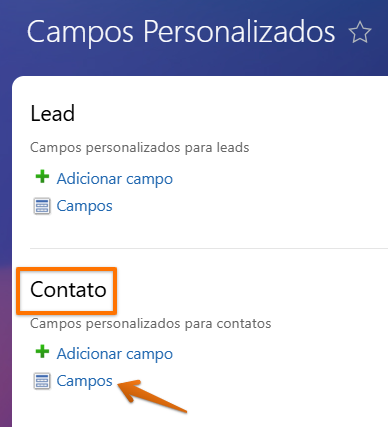Screen dimensions: 388x427
Task: Click the word Campos in page title
Action: (80, 33)
